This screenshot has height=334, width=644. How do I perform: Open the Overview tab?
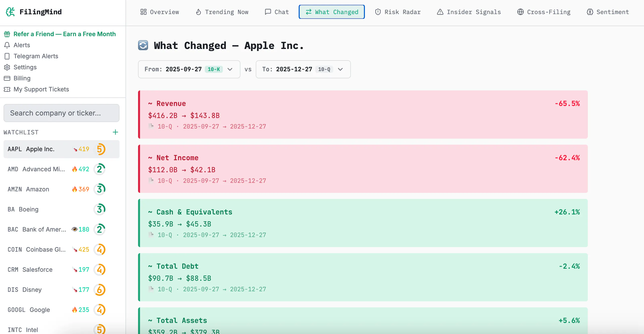coord(160,12)
